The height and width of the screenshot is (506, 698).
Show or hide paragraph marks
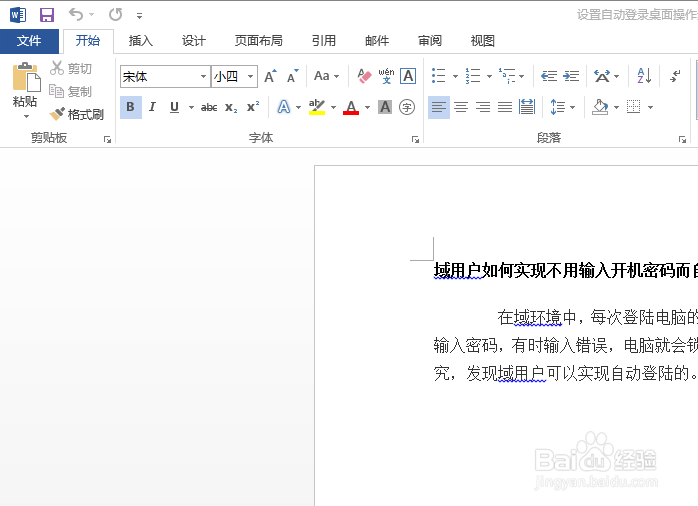point(675,76)
